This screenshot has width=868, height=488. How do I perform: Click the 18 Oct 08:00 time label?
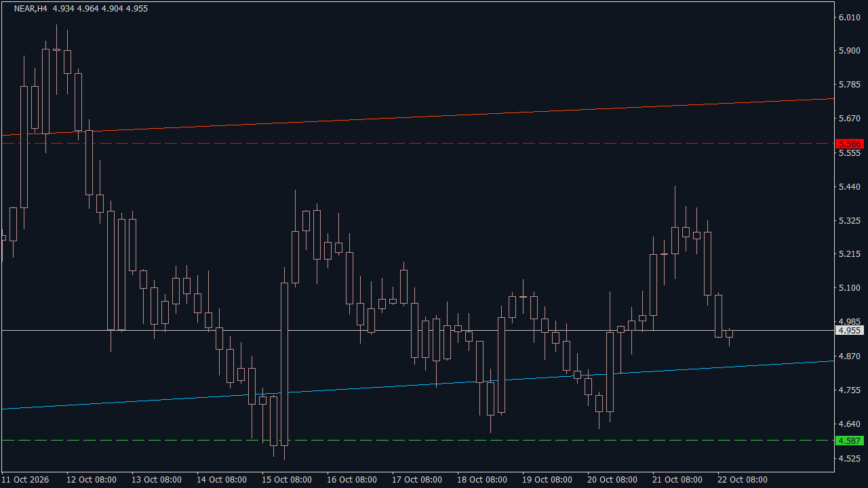482,480
